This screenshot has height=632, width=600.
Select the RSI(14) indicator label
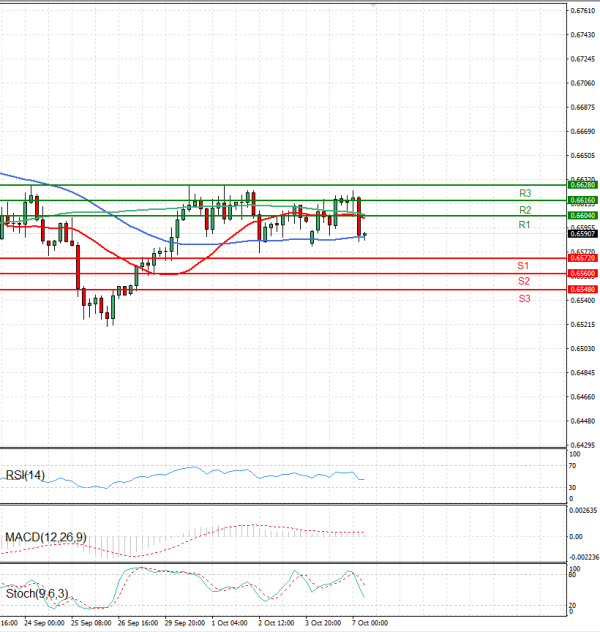click(x=25, y=475)
